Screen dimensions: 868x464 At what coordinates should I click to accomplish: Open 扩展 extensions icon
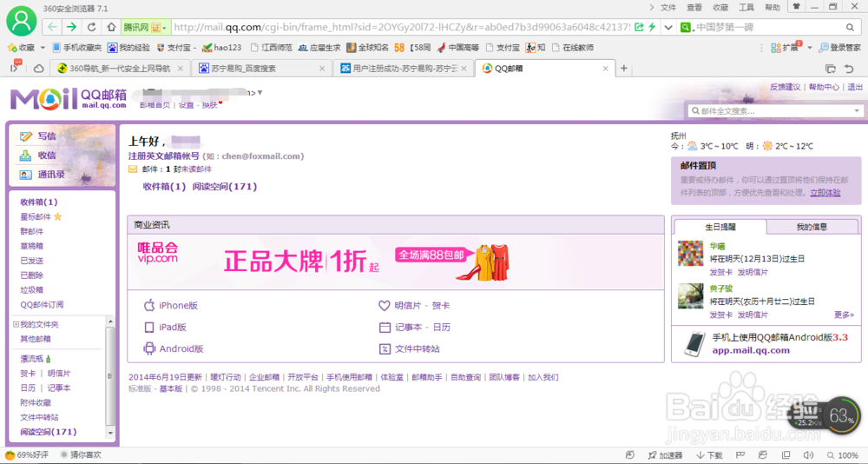pyautogui.click(x=786, y=48)
